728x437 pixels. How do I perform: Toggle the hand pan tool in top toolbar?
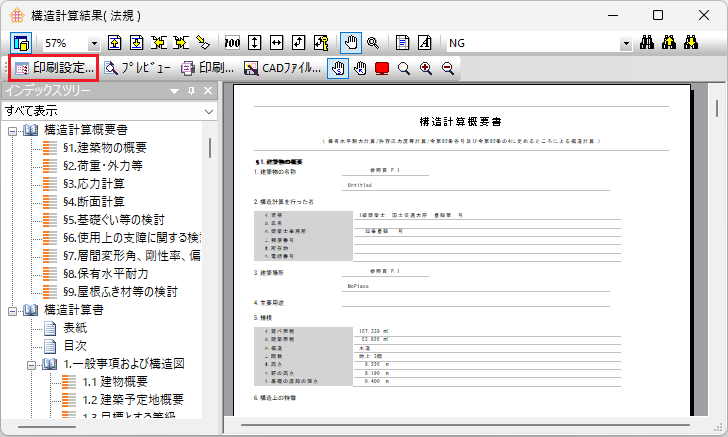click(x=350, y=43)
